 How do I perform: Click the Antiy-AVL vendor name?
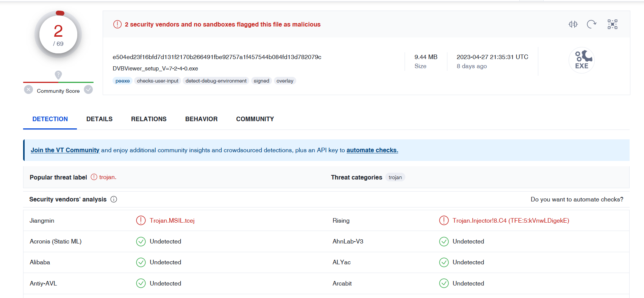coord(43,284)
